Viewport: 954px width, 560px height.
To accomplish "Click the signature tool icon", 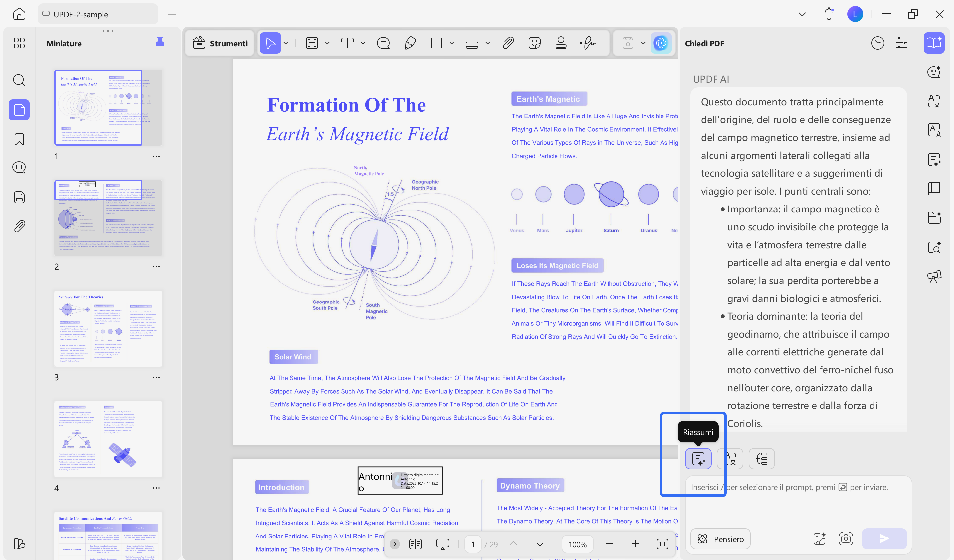I will tap(588, 43).
